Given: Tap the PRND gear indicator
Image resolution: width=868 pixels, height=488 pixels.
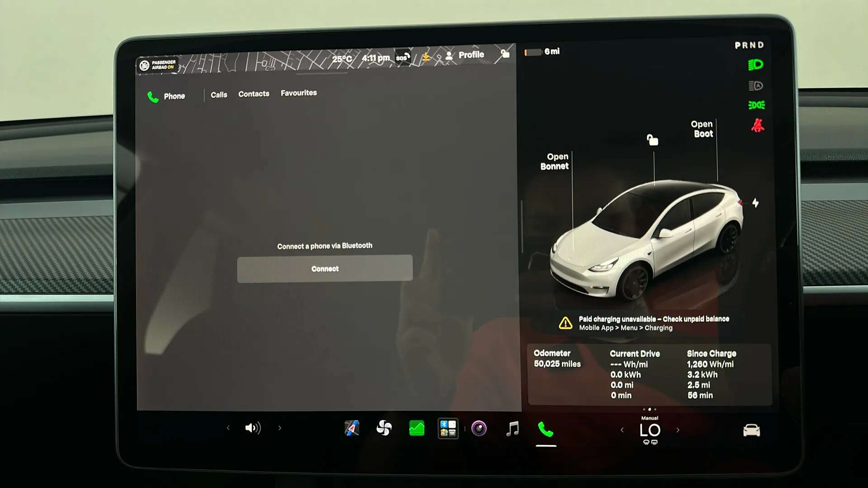Looking at the screenshot, I should 749,45.
